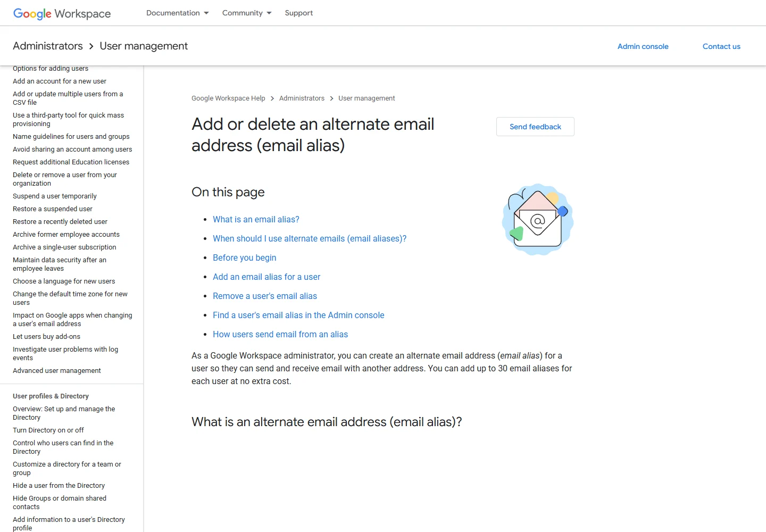Open Archive a single-user subscription
Viewport: 766px width, 532px height.
pyautogui.click(x=64, y=247)
